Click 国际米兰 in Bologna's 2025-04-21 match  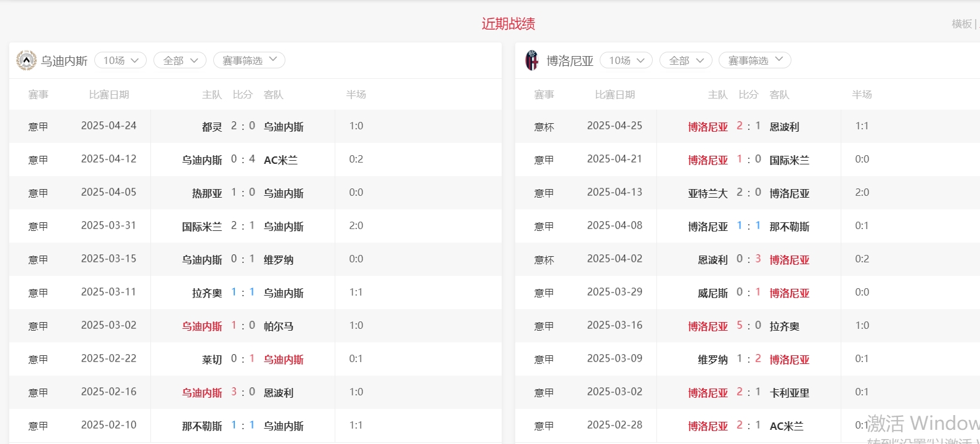tap(789, 160)
